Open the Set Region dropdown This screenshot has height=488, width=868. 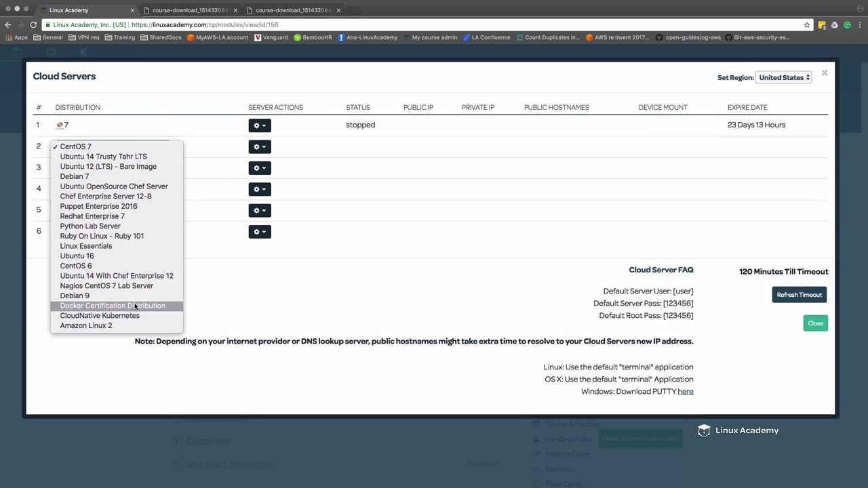click(784, 77)
